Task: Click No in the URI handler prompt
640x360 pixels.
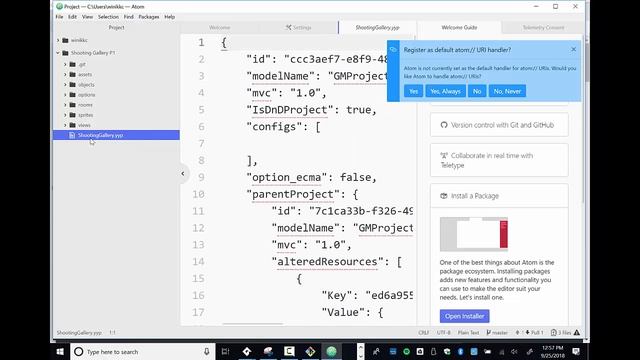Action: 477,91
